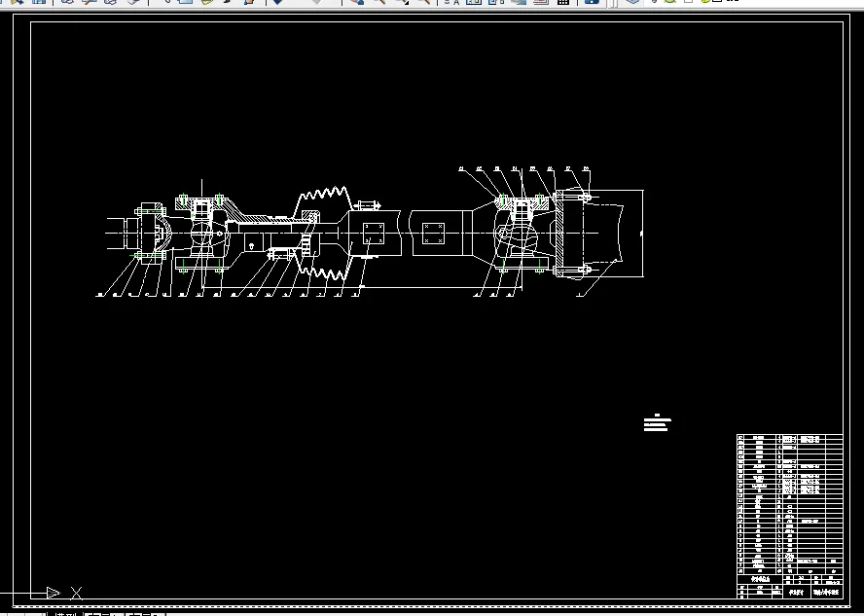
Task: Click the corrugated bellows boot on the shaft
Action: pos(324,233)
